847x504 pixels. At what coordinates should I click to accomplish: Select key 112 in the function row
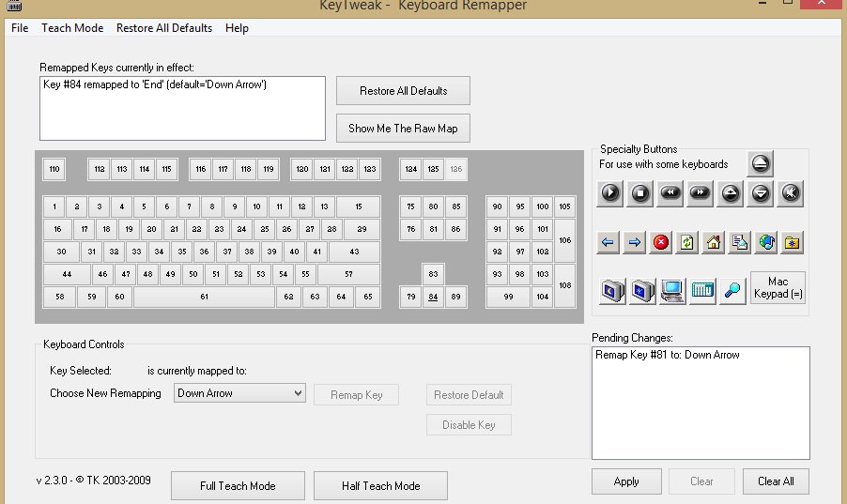click(100, 169)
